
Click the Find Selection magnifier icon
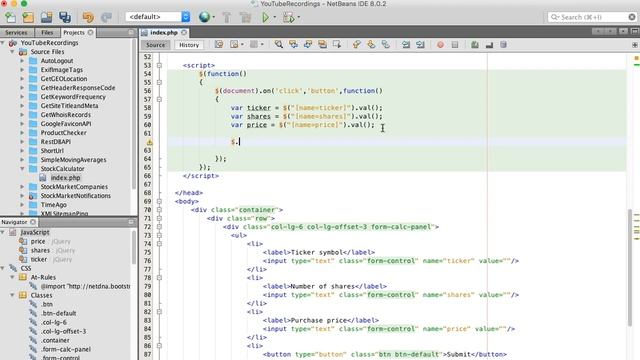click(279, 44)
